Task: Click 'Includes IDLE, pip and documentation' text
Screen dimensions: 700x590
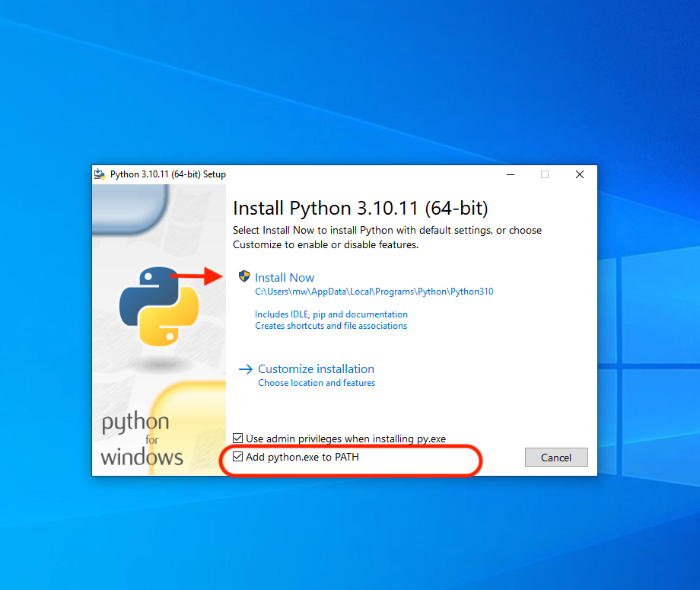Action: pyautogui.click(x=331, y=314)
